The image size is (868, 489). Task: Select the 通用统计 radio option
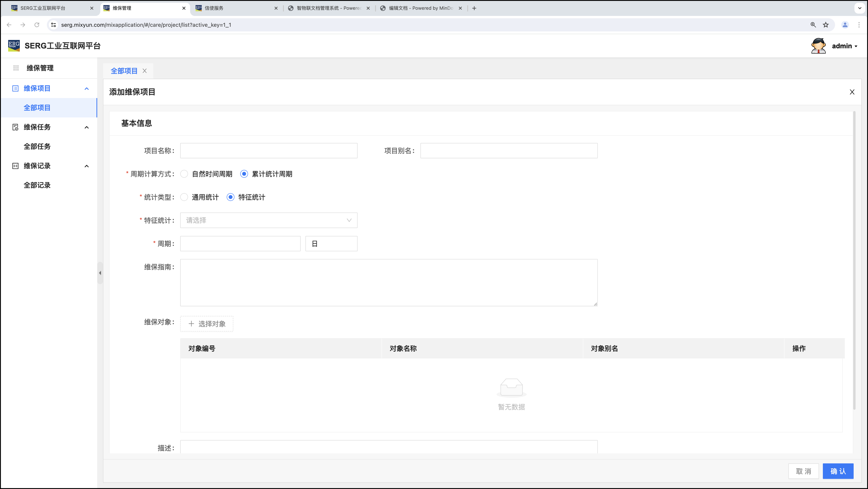click(184, 197)
